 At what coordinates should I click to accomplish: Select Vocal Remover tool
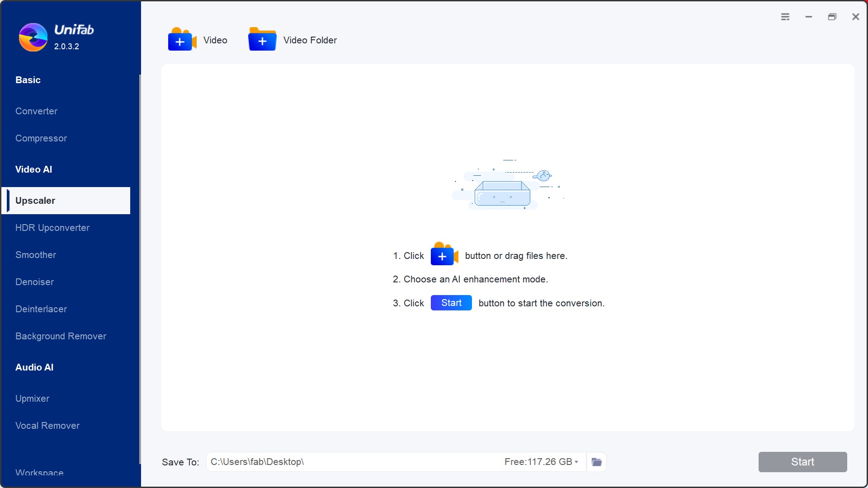click(x=47, y=425)
